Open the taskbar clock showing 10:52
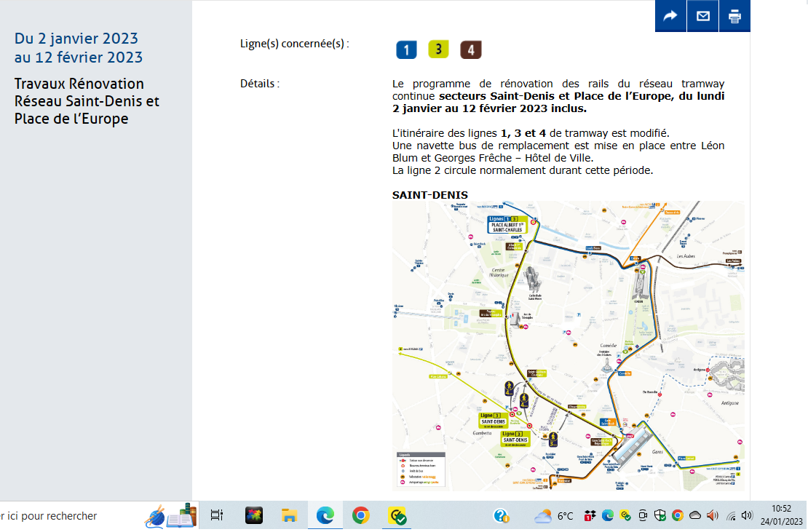Viewport: 808px width, 532px height. tap(781, 515)
